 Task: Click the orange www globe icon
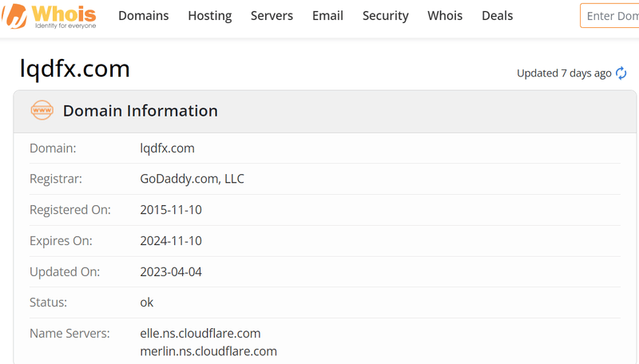click(42, 110)
